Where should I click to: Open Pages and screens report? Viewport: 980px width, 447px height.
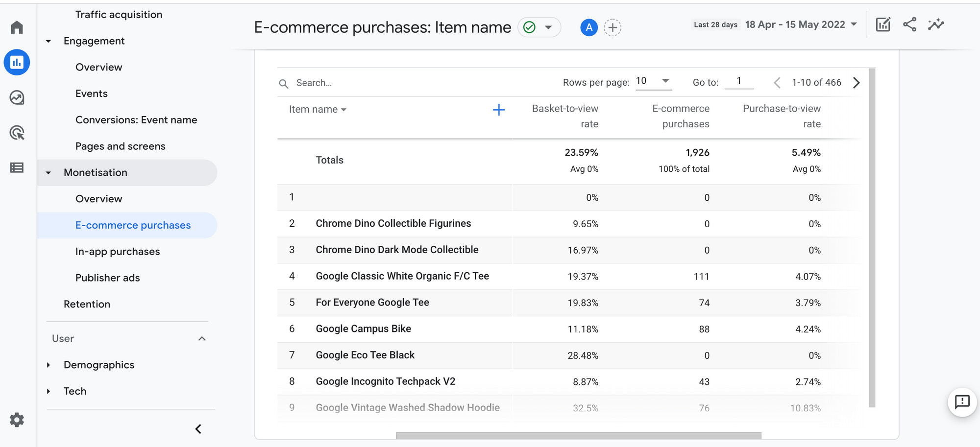pos(121,146)
